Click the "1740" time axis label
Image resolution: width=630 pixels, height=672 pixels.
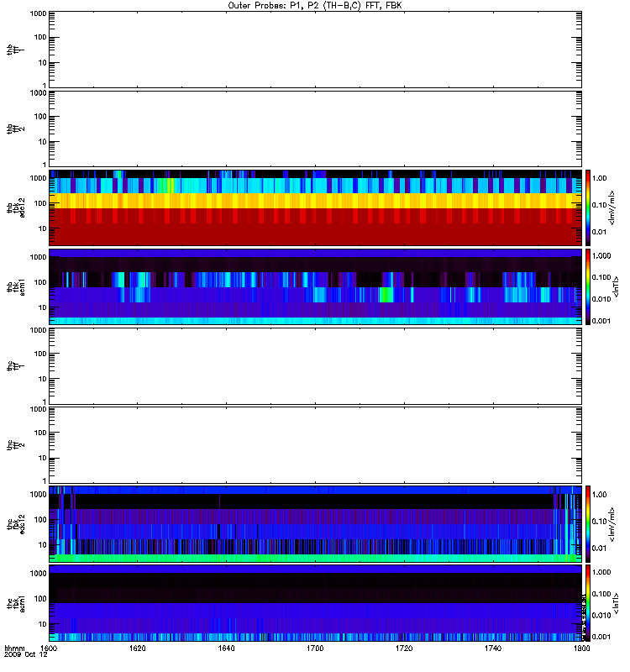pos(493,648)
